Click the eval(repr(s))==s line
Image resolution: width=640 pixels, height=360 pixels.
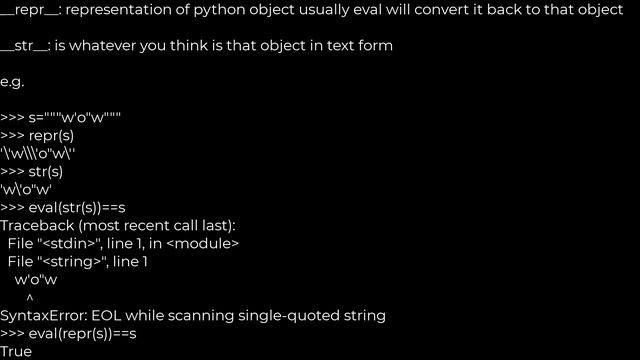68,334
